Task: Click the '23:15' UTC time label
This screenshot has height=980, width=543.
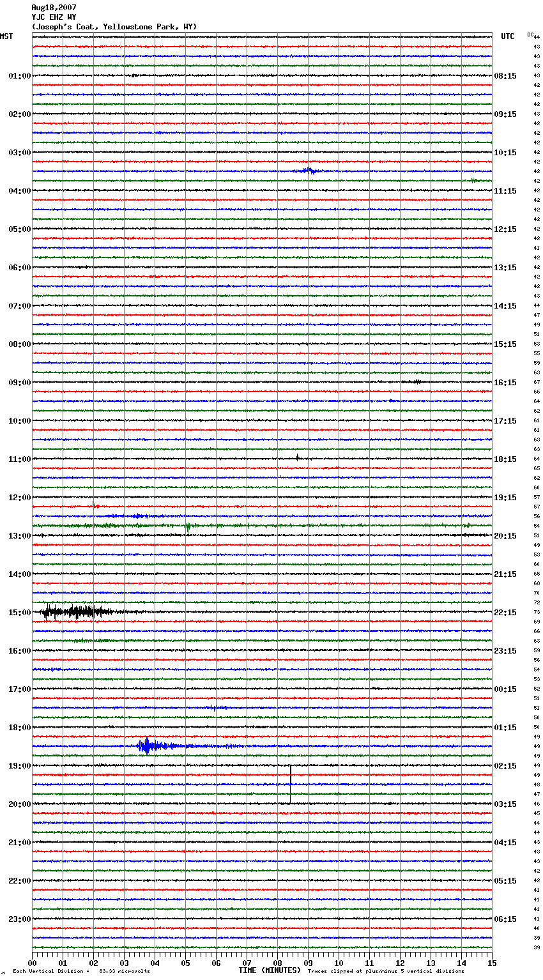Action: click(505, 651)
